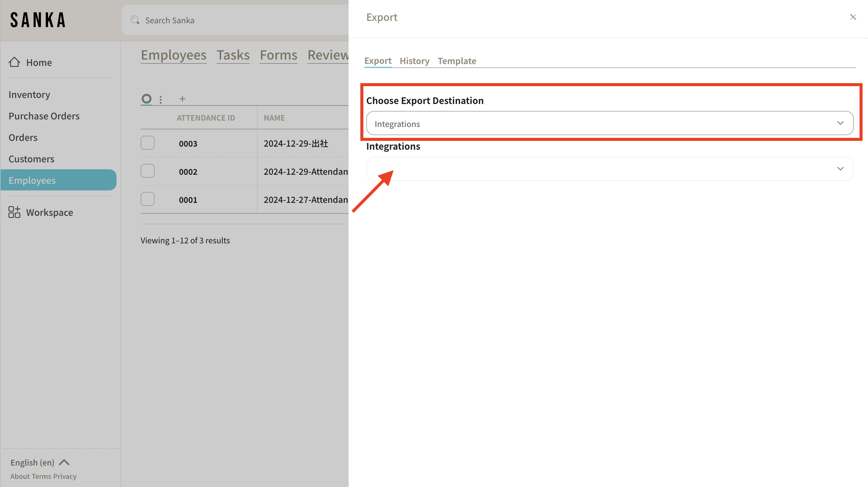Image resolution: width=868 pixels, height=487 pixels.
Task: Click the Privacy link
Action: pyautogui.click(x=65, y=476)
